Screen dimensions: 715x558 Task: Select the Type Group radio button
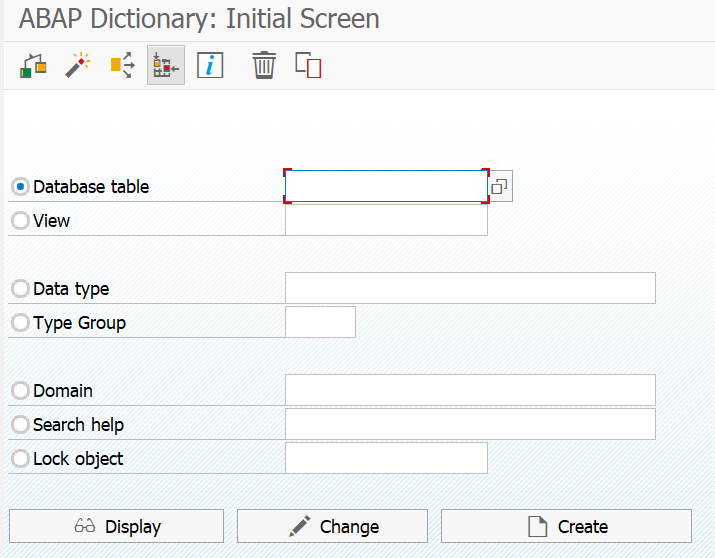20,323
